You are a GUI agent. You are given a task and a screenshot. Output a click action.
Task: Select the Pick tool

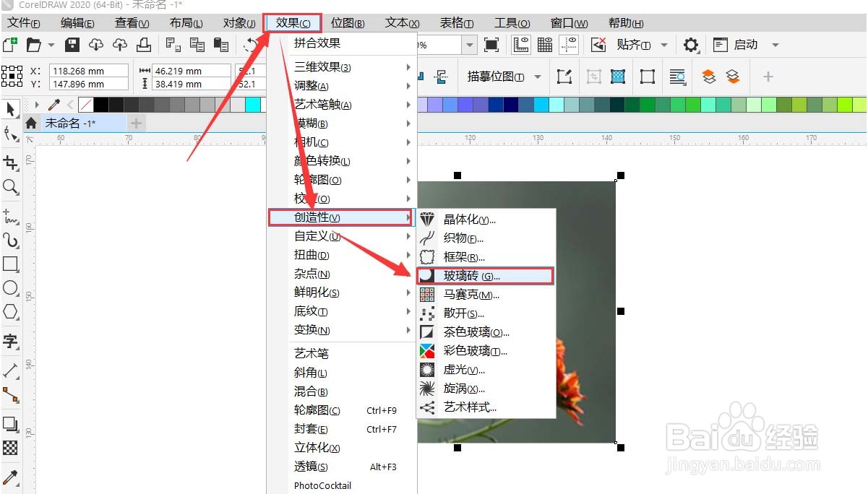[10, 109]
